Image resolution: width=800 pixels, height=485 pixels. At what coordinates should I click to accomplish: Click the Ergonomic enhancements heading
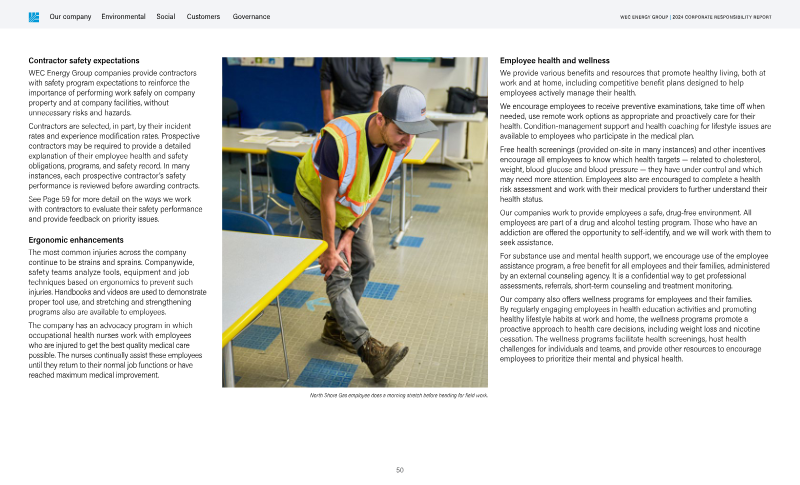pos(76,240)
